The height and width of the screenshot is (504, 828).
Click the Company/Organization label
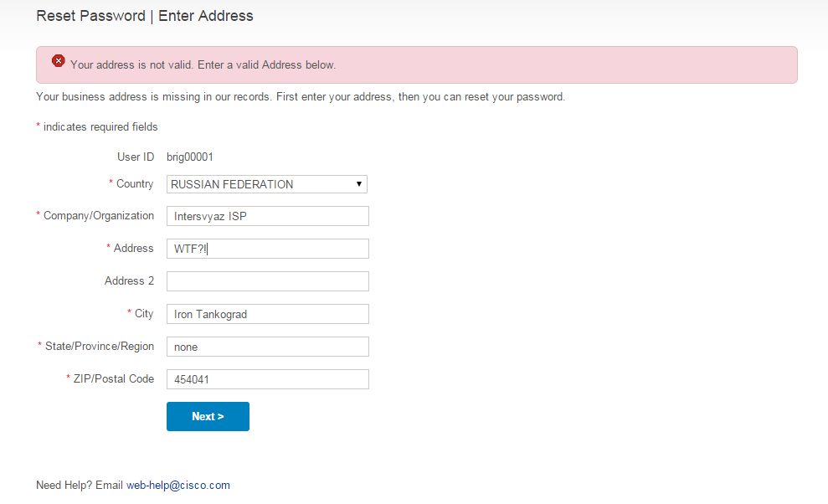pyautogui.click(x=99, y=215)
